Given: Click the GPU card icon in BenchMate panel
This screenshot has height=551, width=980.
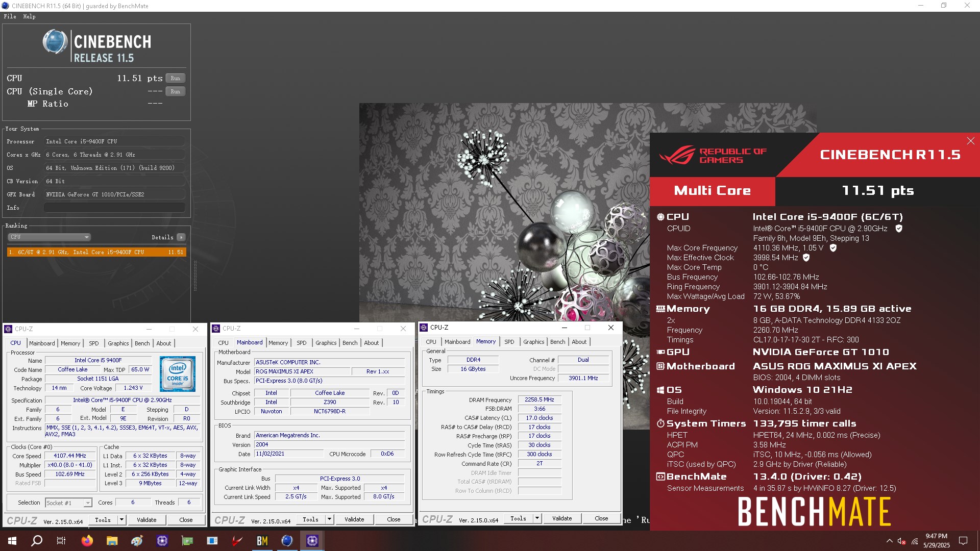Looking at the screenshot, I should point(660,352).
